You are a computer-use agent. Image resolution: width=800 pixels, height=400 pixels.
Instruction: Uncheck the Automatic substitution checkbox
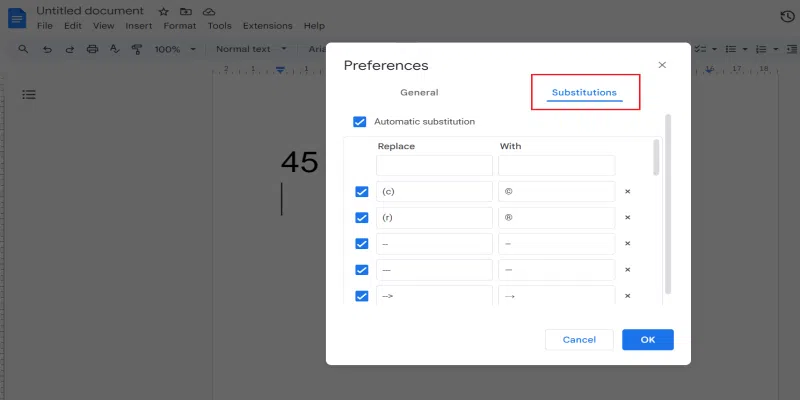pyautogui.click(x=360, y=122)
